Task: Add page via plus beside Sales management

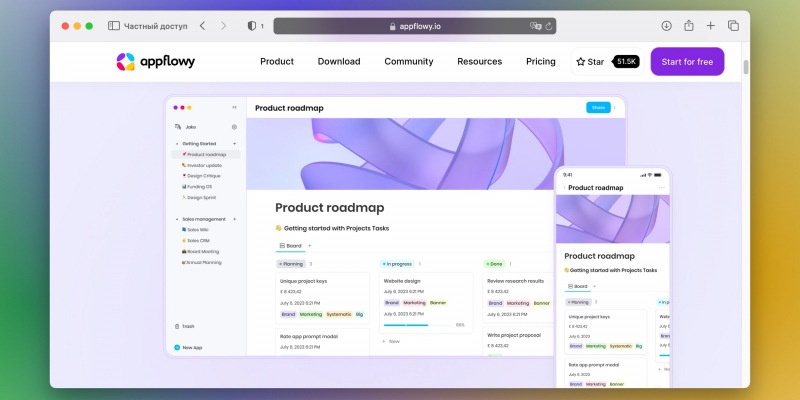Action: [x=235, y=219]
